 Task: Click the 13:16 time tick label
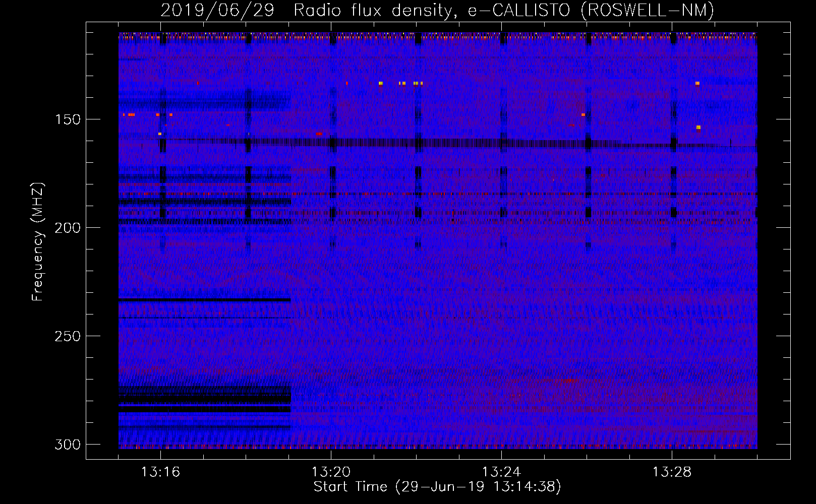coord(160,472)
